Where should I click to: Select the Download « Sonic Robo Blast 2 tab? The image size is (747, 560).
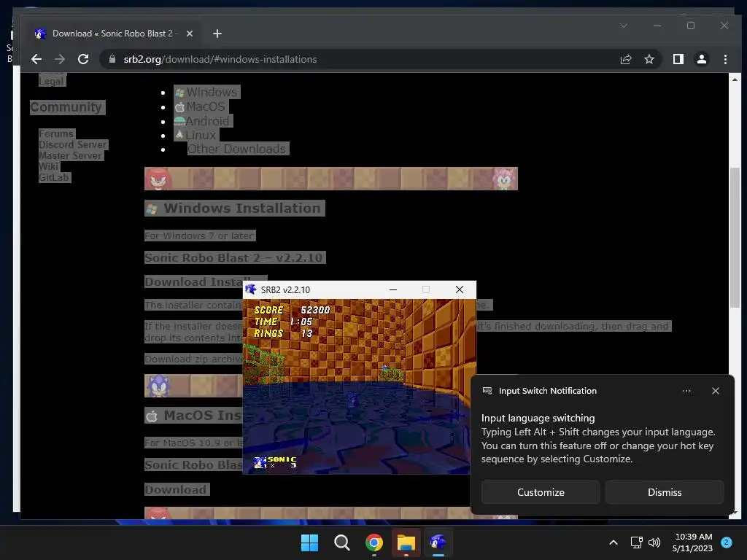pos(115,34)
